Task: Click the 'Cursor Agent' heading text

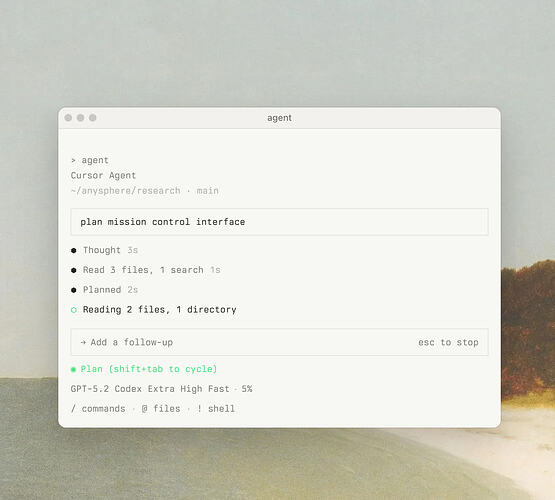Action: coord(103,176)
